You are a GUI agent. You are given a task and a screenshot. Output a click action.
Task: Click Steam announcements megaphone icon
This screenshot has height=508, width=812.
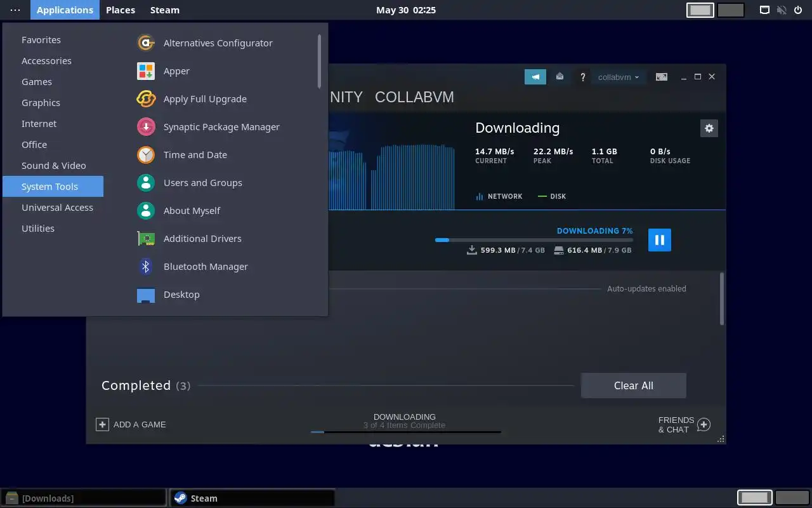point(535,77)
